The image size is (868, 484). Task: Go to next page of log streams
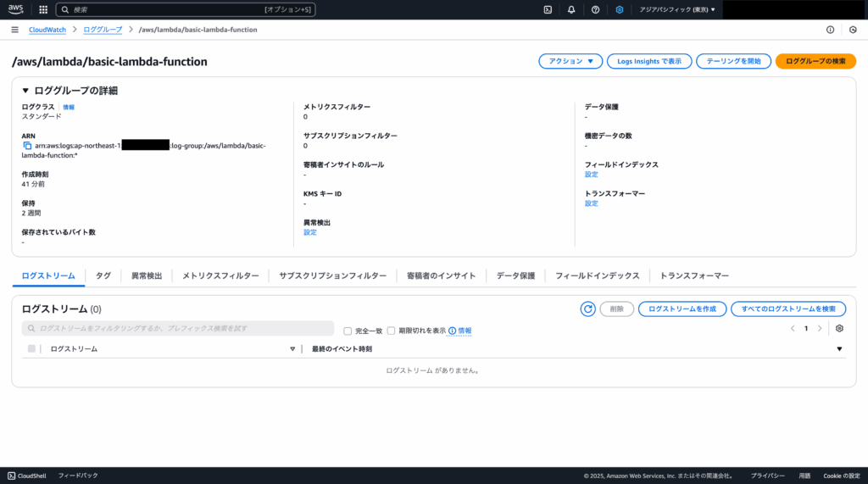pos(820,328)
